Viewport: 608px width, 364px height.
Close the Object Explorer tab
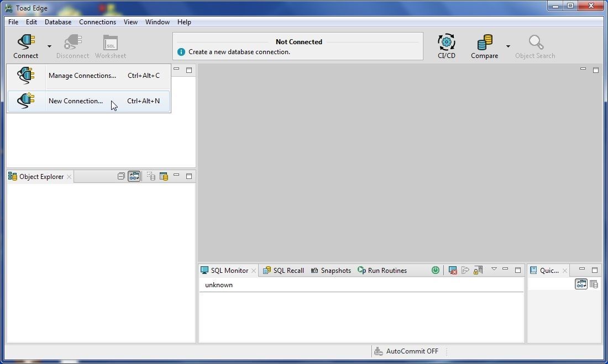click(69, 177)
